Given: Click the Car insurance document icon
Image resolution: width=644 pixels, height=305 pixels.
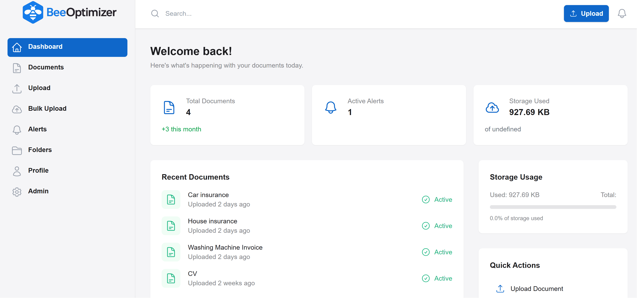Looking at the screenshot, I should point(171,200).
